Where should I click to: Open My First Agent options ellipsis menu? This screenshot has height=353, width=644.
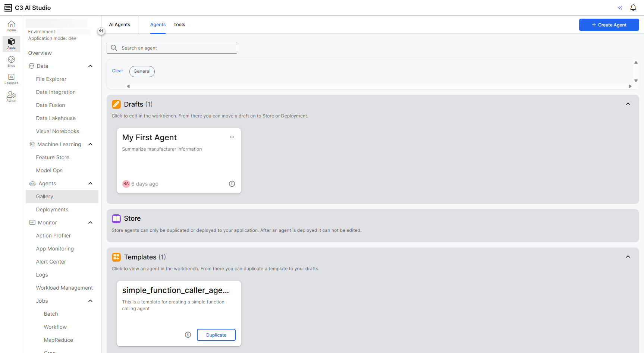(232, 137)
